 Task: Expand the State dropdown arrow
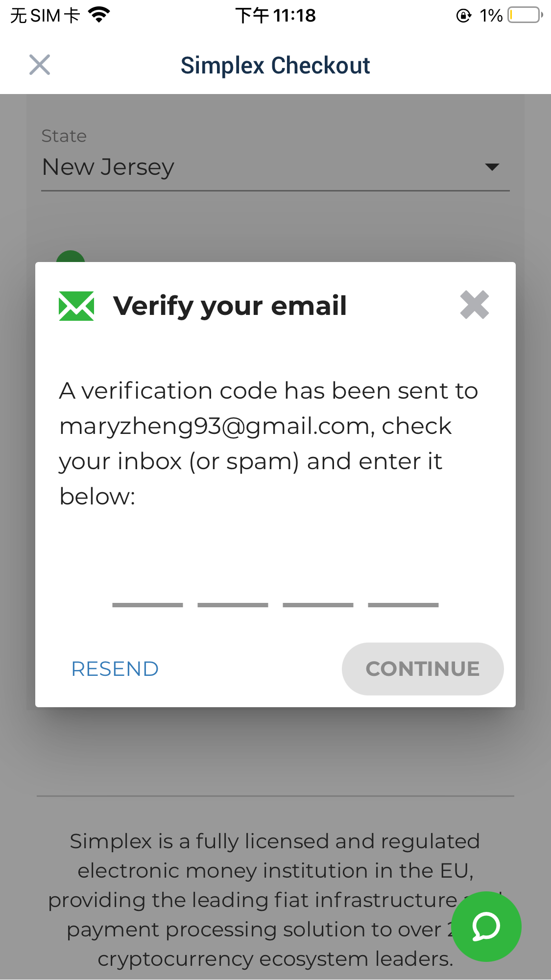pyautogui.click(x=492, y=167)
